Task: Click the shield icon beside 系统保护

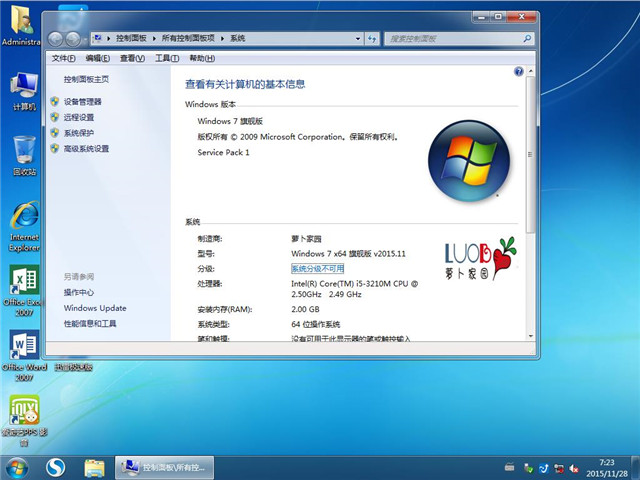Action: click(x=55, y=133)
